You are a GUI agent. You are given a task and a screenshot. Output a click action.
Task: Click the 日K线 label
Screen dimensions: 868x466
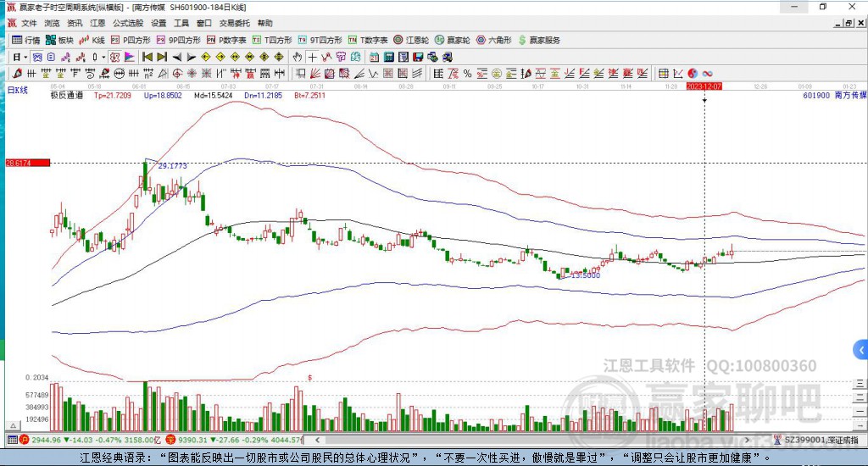18,90
